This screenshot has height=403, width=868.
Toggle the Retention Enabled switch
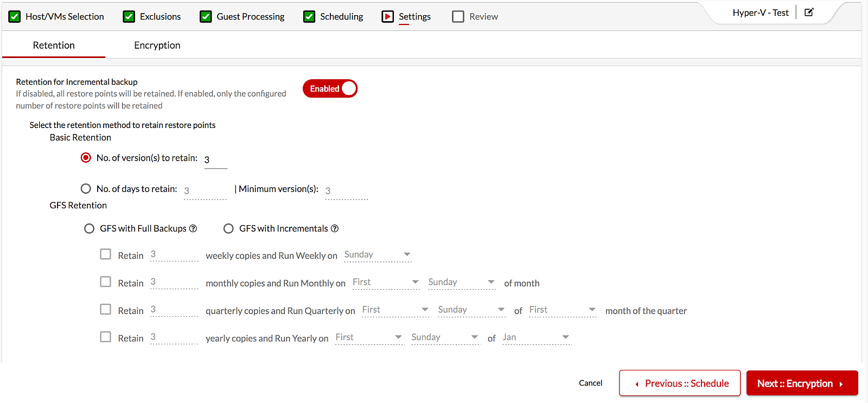click(x=330, y=88)
